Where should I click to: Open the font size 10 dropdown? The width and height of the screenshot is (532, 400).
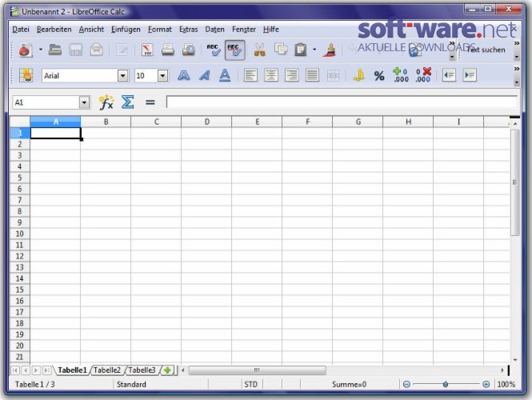tap(162, 76)
